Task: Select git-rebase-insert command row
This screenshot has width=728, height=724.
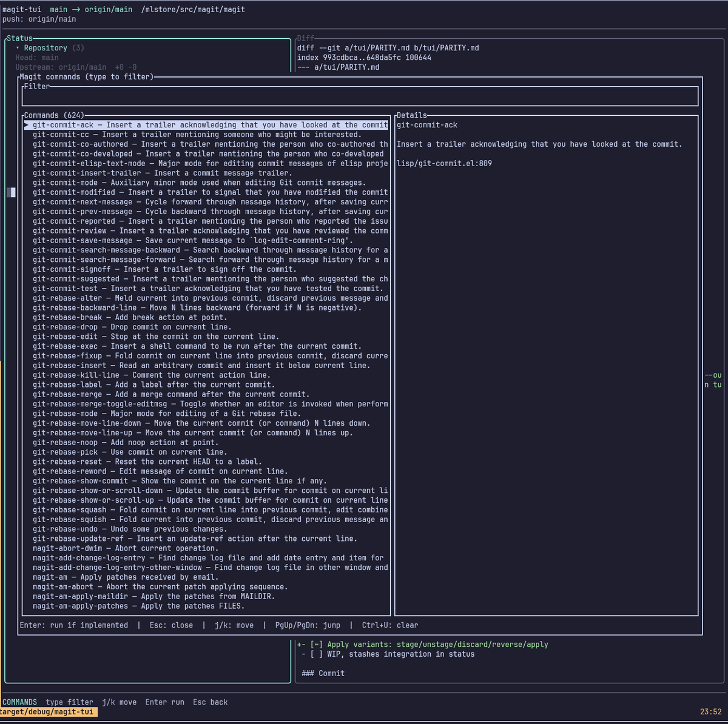Action: click(x=206, y=366)
